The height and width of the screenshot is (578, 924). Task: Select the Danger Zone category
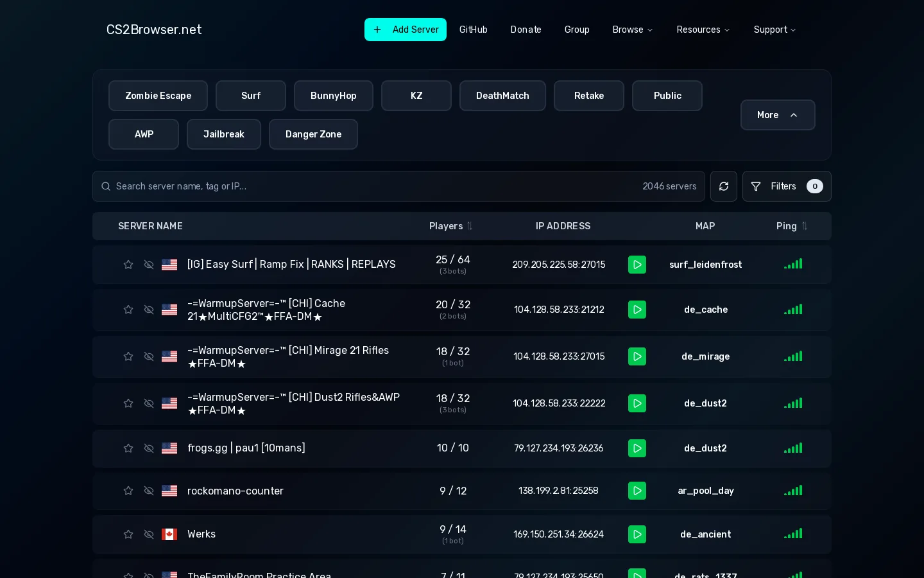pos(313,134)
